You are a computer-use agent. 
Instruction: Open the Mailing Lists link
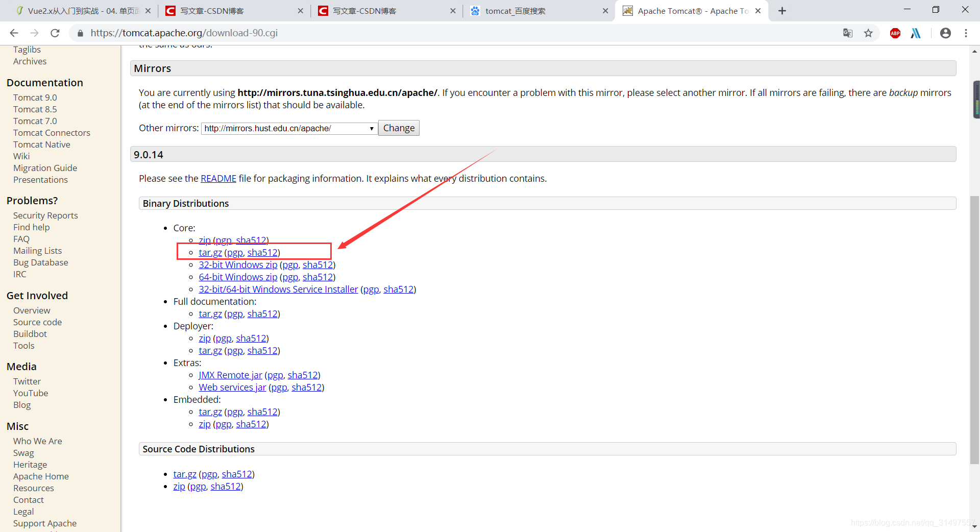tap(37, 251)
